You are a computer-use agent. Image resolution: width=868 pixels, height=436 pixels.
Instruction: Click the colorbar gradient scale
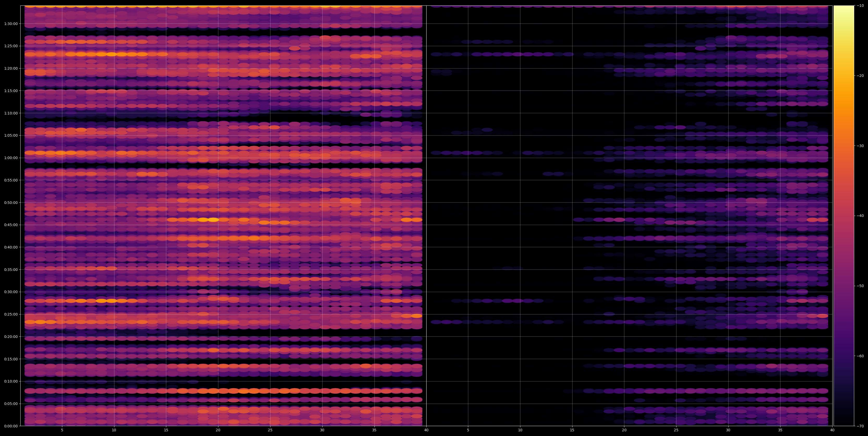[844, 216]
